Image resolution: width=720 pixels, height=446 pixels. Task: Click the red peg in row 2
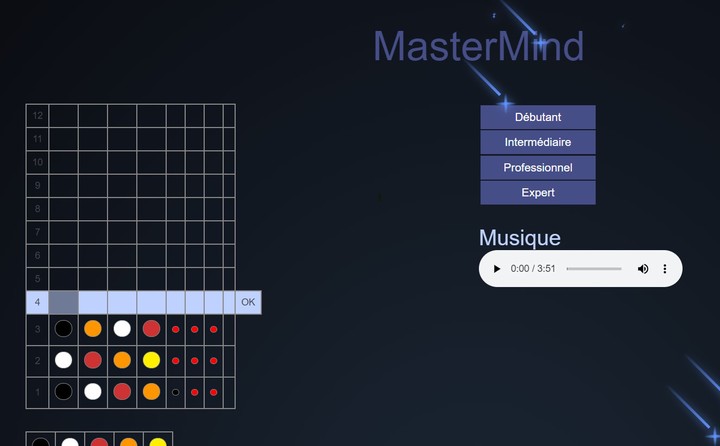pos(93,360)
